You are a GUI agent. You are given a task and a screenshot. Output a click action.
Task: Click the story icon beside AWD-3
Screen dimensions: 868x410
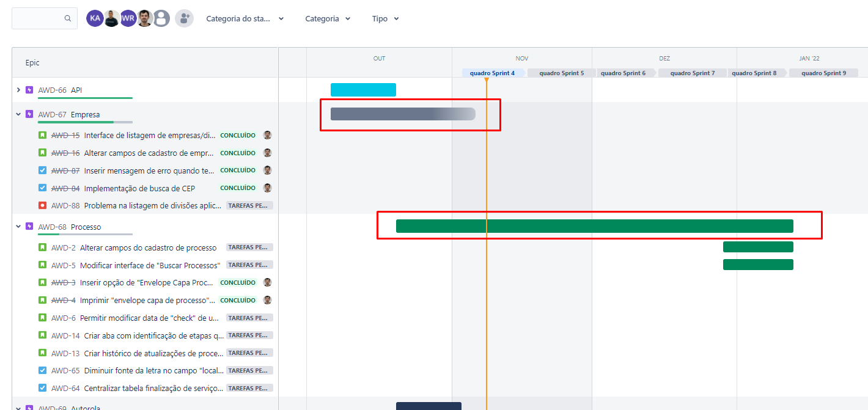pyautogui.click(x=43, y=283)
